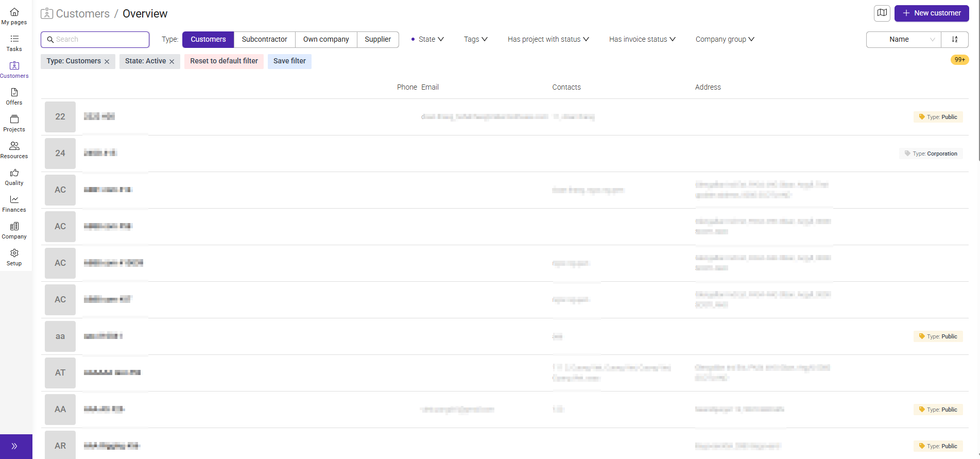The height and width of the screenshot is (459, 980).
Task: Click the Search input field
Action: click(95, 39)
